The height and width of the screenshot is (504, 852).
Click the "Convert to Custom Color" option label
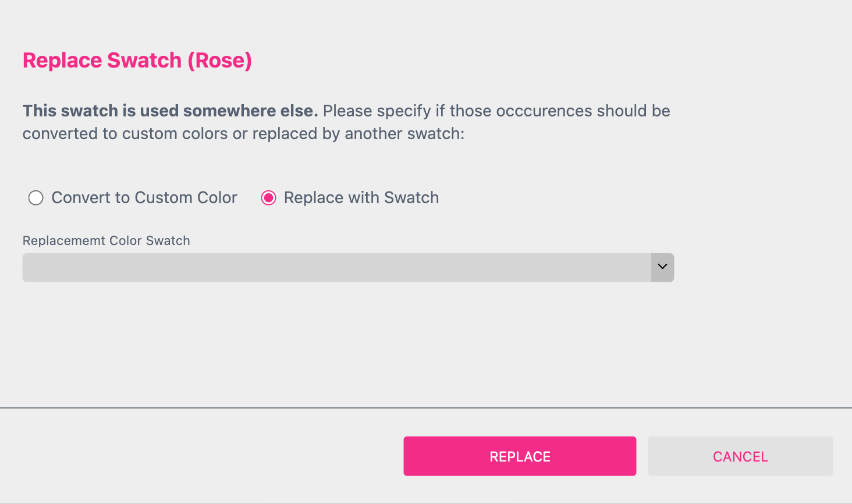click(144, 198)
